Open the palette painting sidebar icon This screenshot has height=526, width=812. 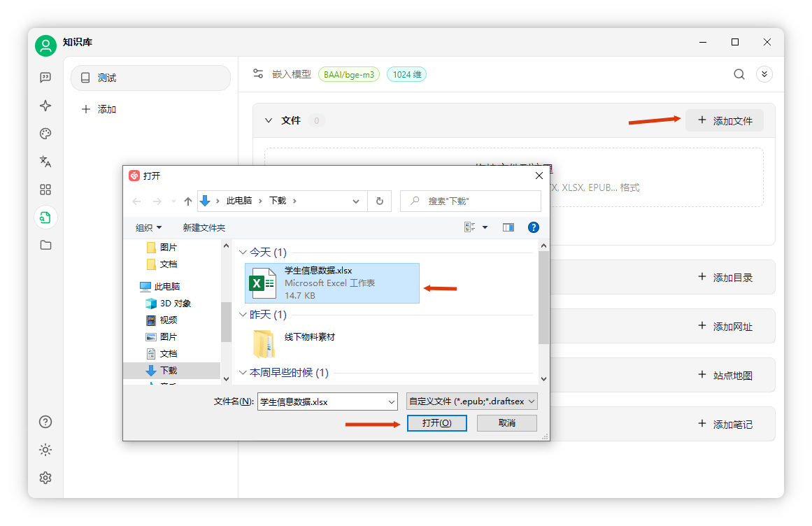tap(45, 134)
